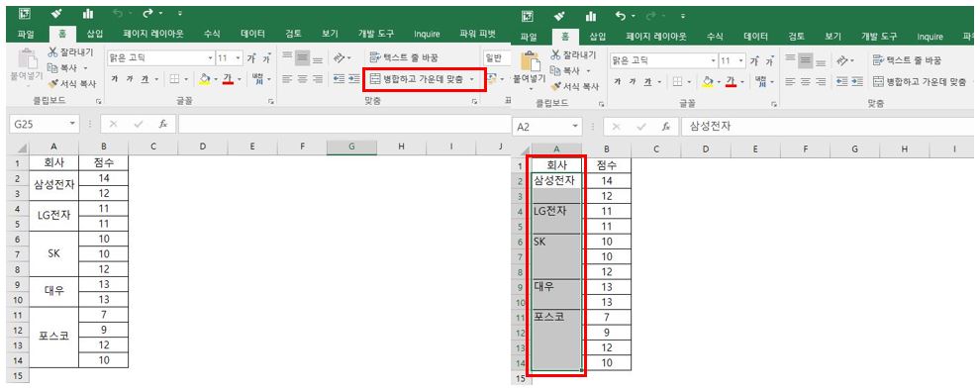Open borders dropdown arrow in left window
Image resolution: width=980 pixels, height=391 pixels.
click(186, 79)
